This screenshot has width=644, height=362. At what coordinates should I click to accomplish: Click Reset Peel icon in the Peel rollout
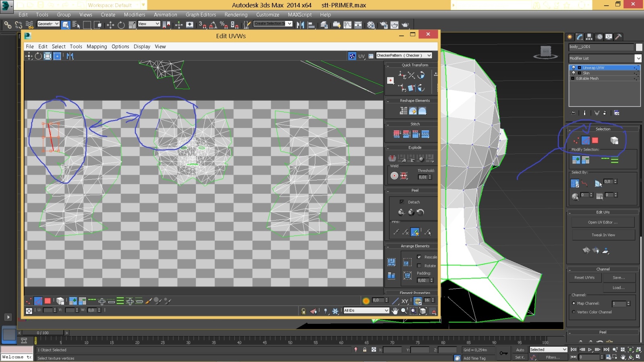[x=420, y=212]
